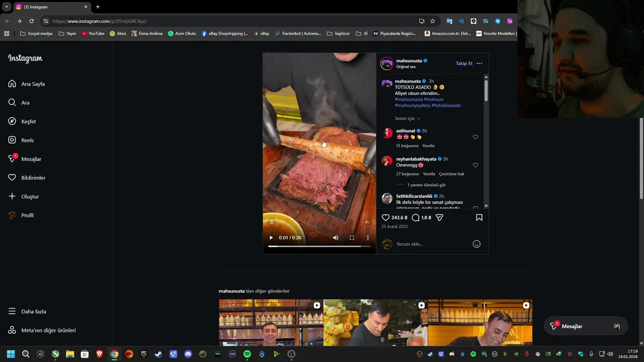This screenshot has width=644, height=362.
Task: Share post with paper plane icon
Action: coord(439,218)
